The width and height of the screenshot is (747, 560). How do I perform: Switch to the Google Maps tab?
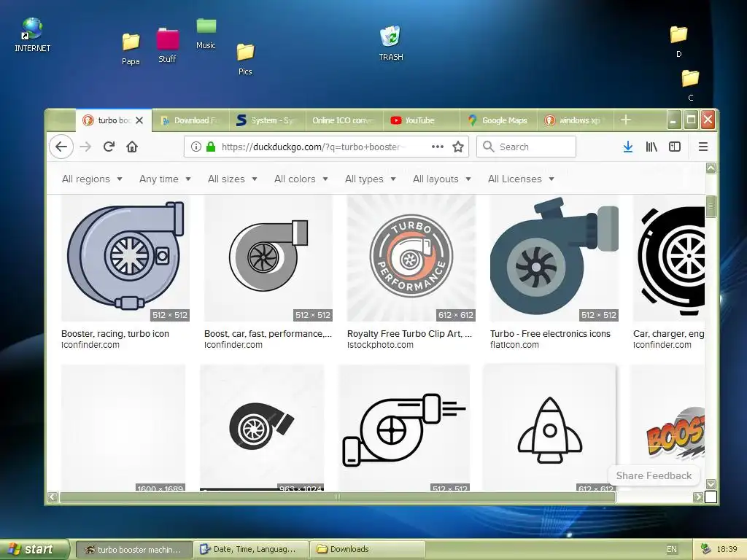click(498, 120)
